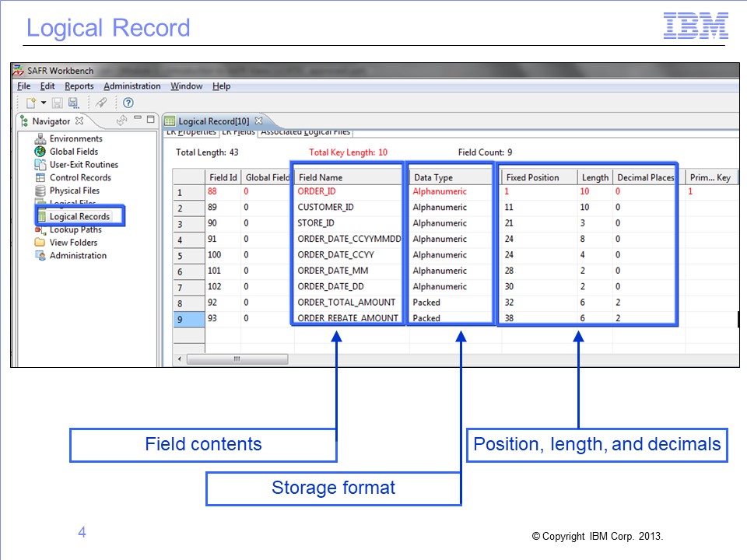The width and height of the screenshot is (747, 560).
Task: Click the Administration tree icon
Action: click(x=40, y=256)
